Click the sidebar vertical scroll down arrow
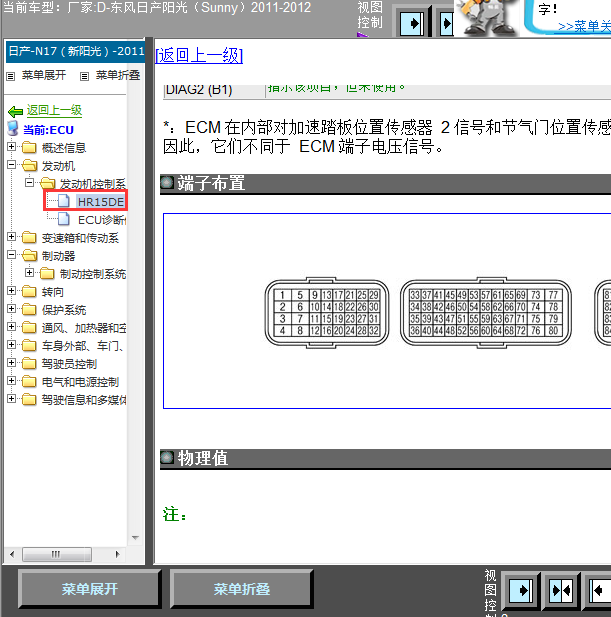 click(x=135, y=538)
